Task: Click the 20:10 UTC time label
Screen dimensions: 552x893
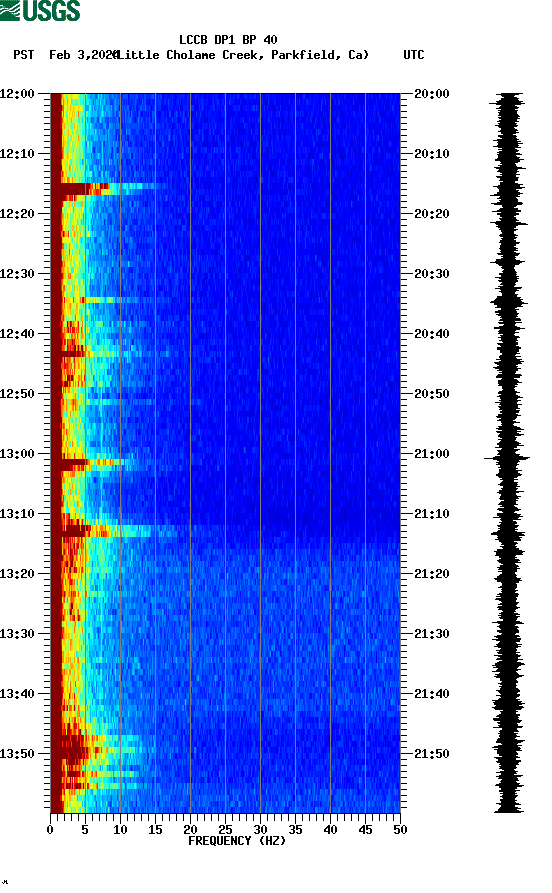Action: point(432,154)
